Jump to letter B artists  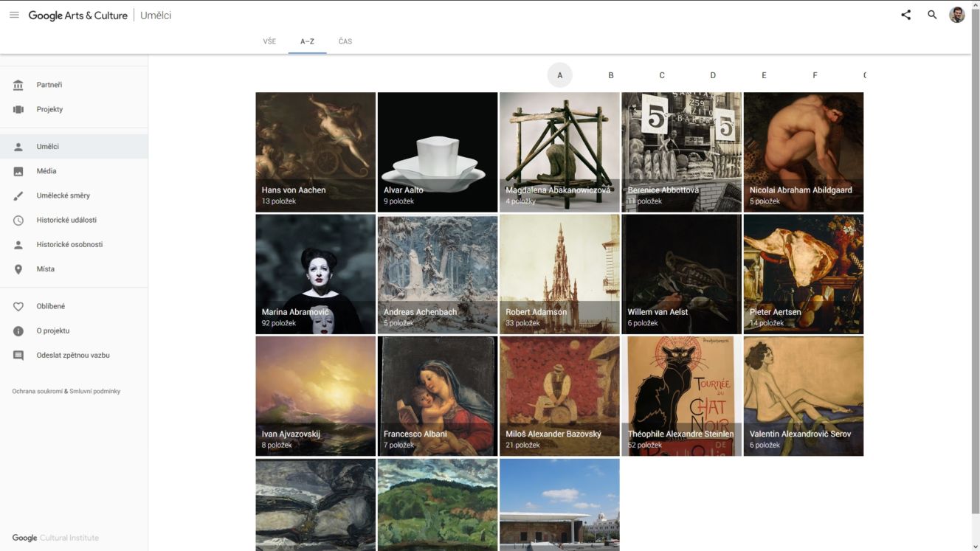[x=611, y=75]
